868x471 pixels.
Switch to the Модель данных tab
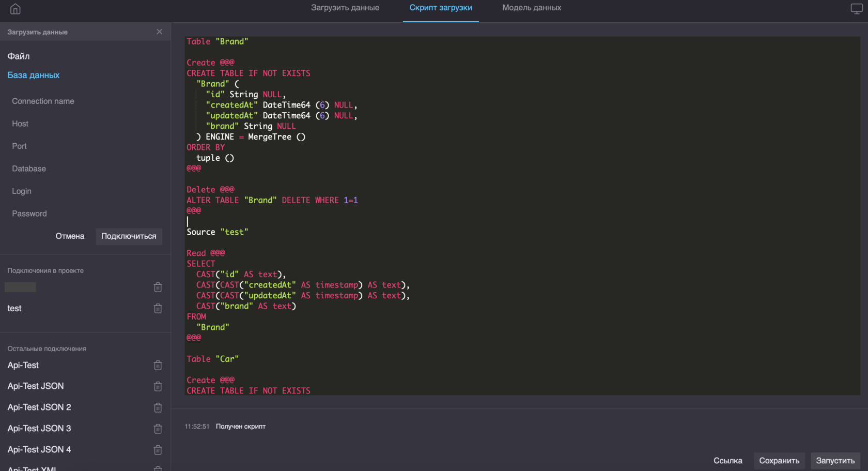(532, 8)
